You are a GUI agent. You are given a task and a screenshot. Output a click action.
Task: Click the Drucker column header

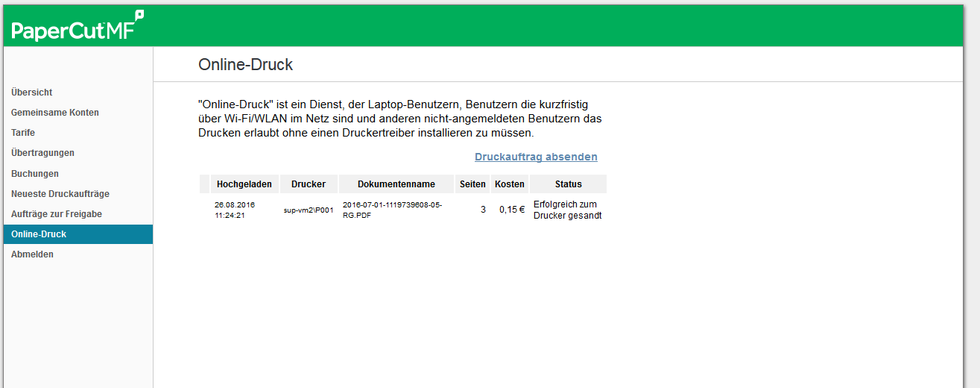point(309,184)
